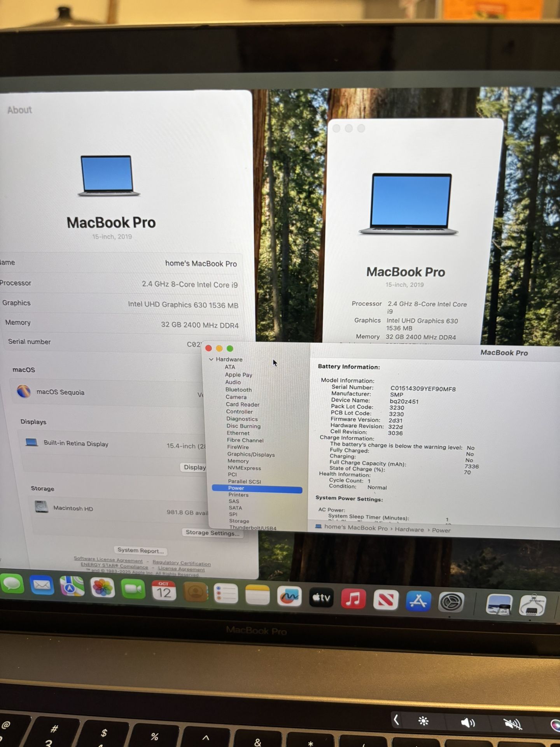Viewport: 560px width, 747px height.
Task: Click the MacBook Pro image in the About pane
Action: point(108,176)
